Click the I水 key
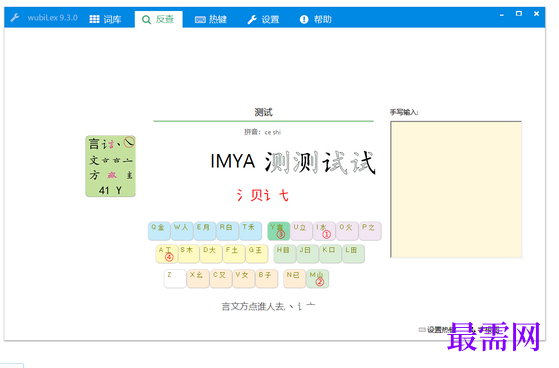This screenshot has width=559, height=368. click(x=324, y=230)
